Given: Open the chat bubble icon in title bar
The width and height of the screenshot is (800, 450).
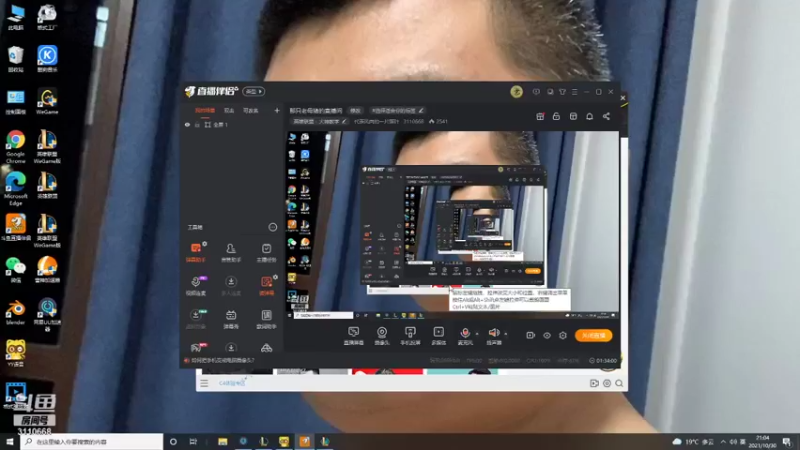Looking at the screenshot, I should click(x=550, y=92).
